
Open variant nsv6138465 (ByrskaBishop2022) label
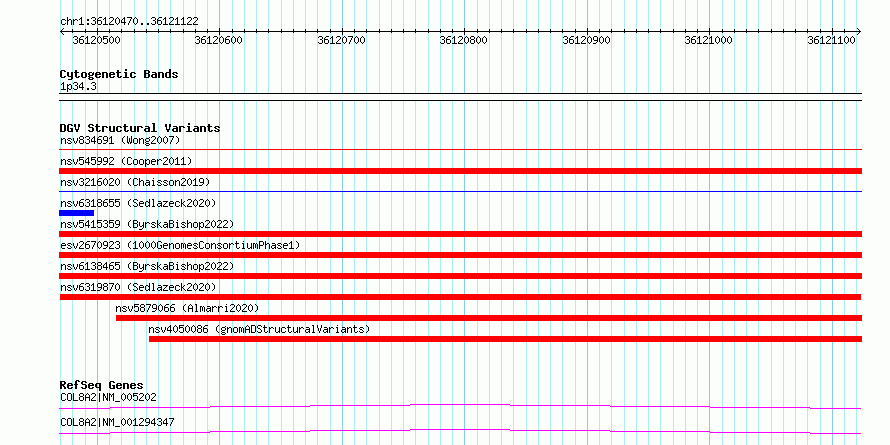click(147, 266)
